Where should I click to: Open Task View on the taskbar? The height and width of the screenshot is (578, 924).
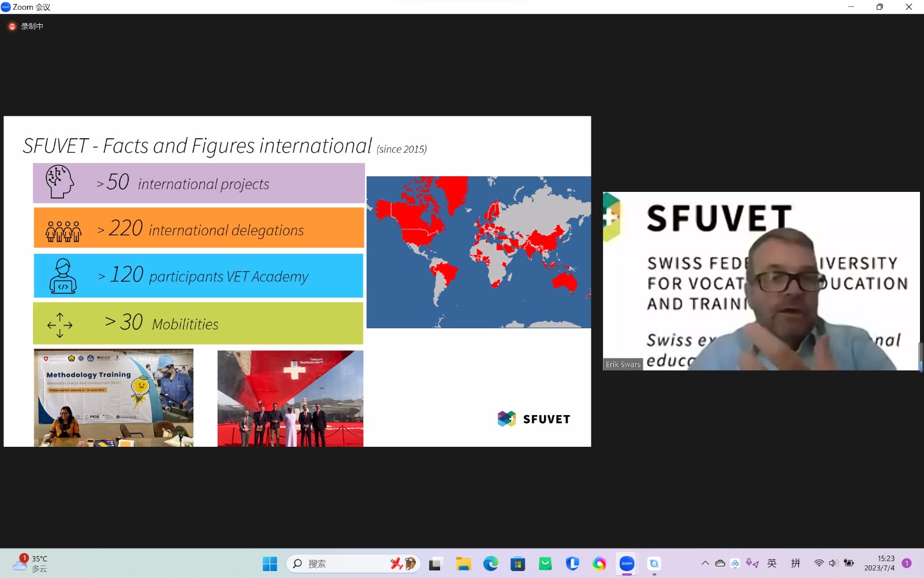click(x=435, y=564)
